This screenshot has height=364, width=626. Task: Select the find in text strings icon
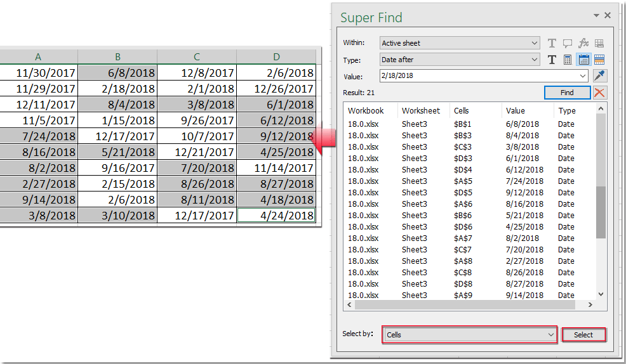point(552,43)
